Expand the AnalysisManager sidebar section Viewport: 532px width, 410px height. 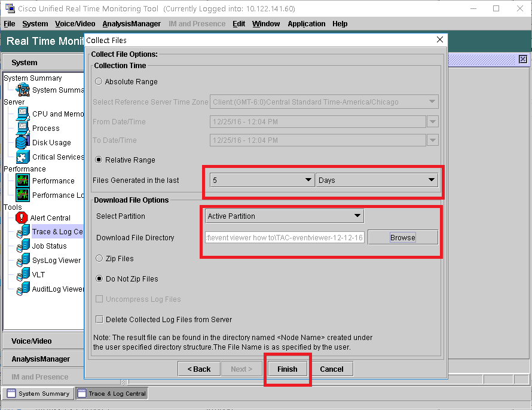coord(43,359)
